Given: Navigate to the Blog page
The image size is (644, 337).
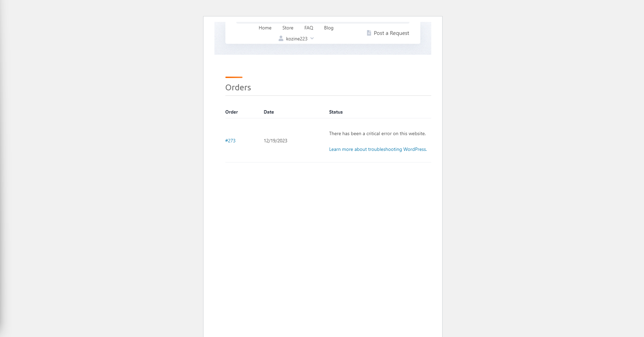Looking at the screenshot, I should [x=329, y=28].
